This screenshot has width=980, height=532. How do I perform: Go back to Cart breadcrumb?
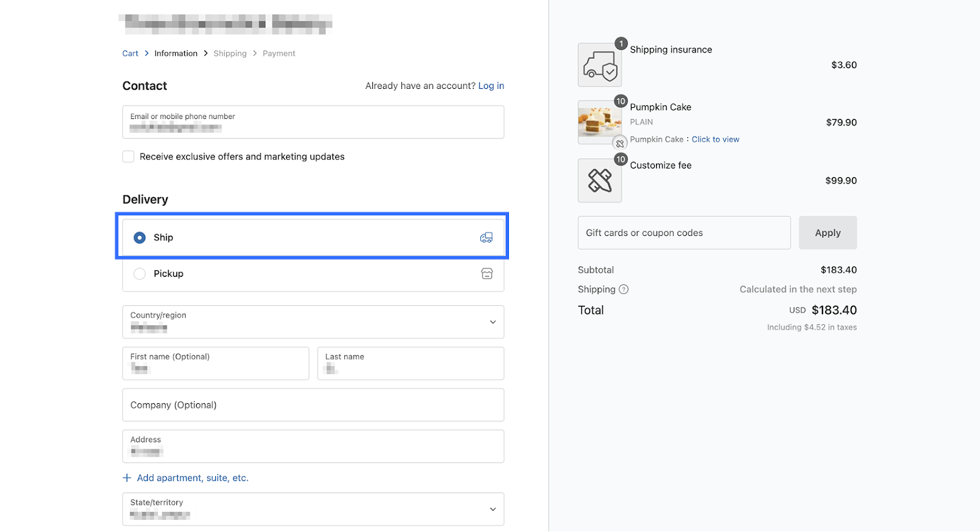tap(130, 53)
